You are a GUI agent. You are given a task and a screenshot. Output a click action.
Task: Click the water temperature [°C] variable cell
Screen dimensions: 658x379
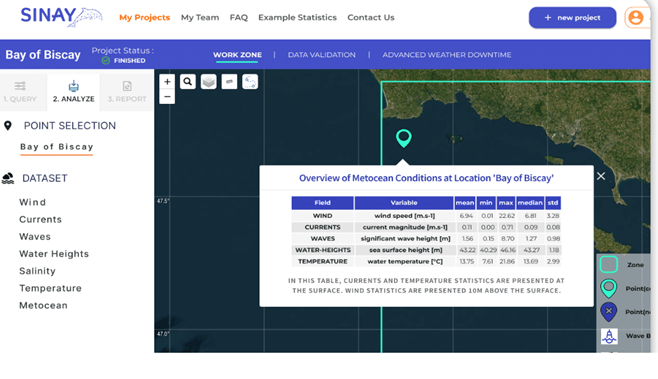[404, 261]
